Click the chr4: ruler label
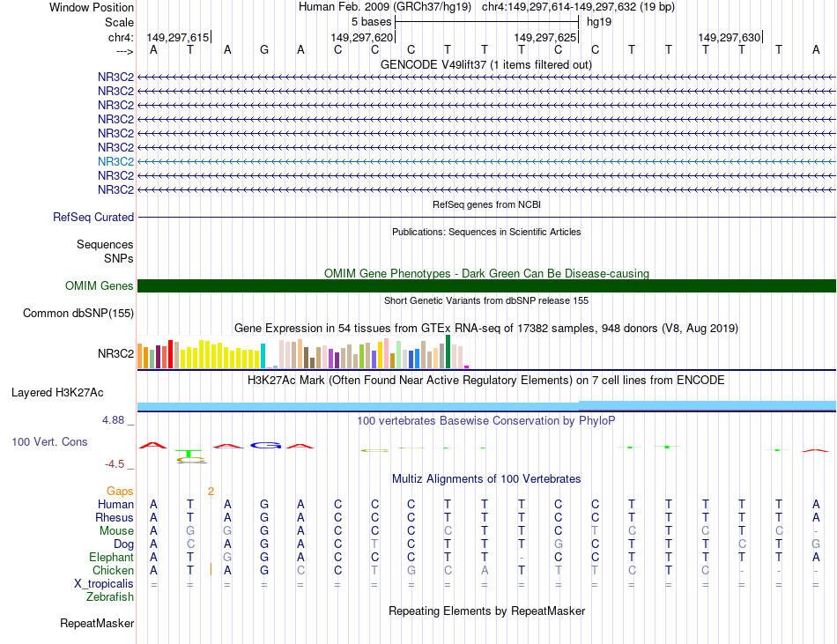 pos(122,37)
